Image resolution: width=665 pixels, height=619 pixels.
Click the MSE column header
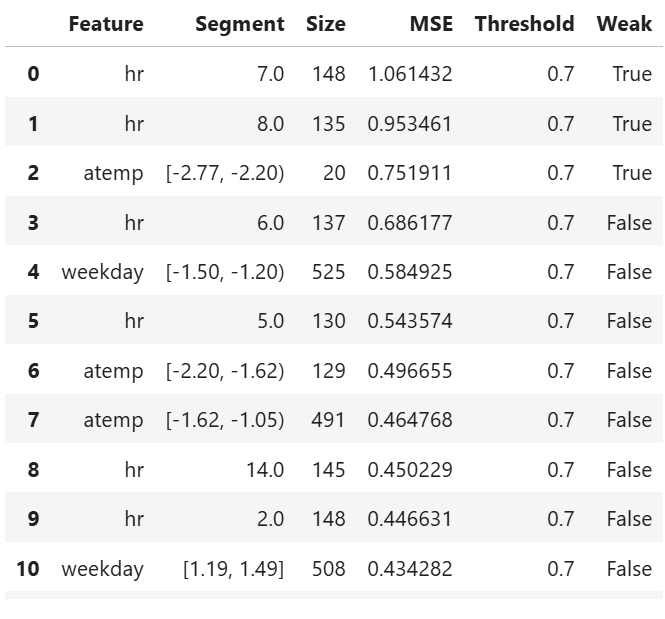431,24
